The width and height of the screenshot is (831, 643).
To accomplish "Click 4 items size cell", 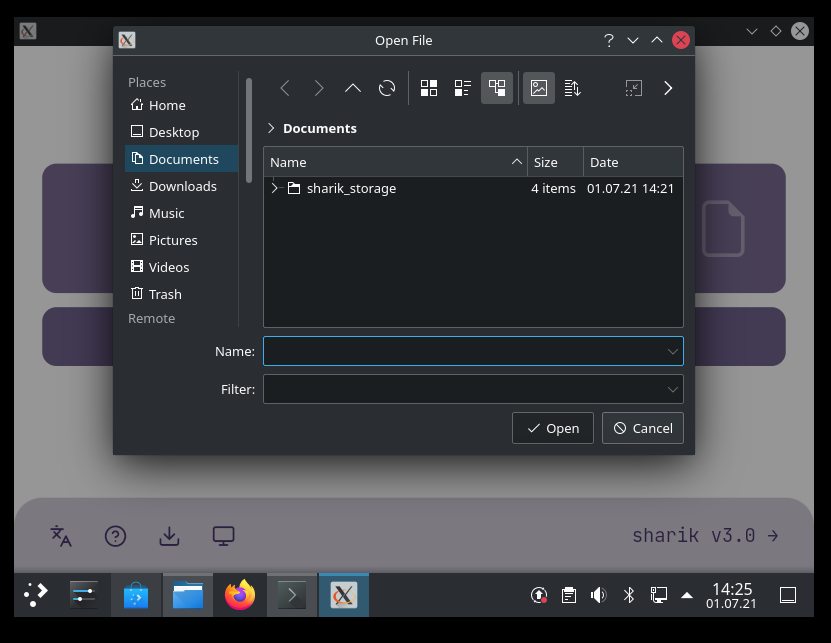I will click(x=553, y=188).
